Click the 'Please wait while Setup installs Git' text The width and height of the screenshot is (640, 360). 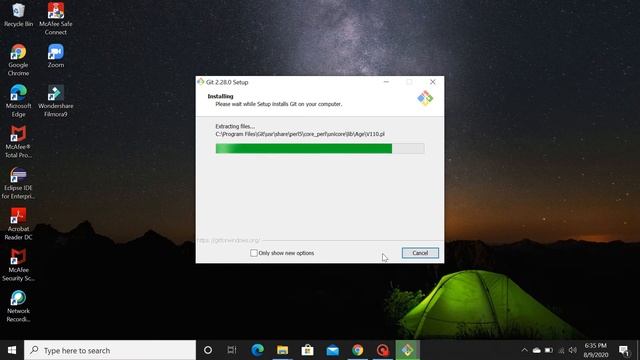pyautogui.click(x=279, y=104)
